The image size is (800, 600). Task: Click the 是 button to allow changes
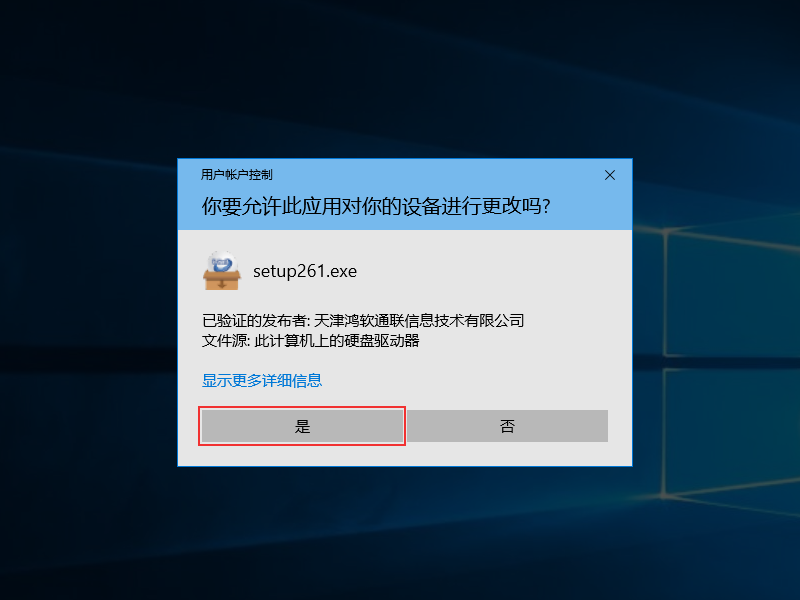pyautogui.click(x=302, y=426)
